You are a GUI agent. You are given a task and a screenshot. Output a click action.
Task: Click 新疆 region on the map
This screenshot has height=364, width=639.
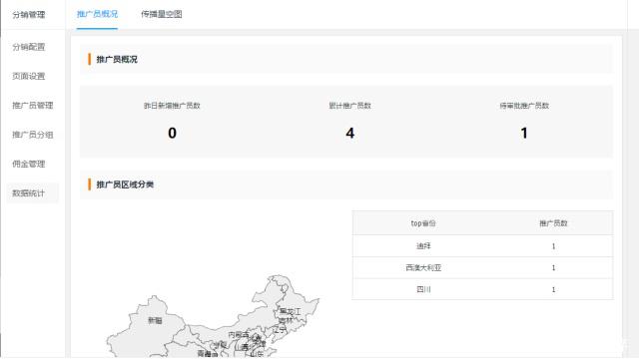(155, 321)
